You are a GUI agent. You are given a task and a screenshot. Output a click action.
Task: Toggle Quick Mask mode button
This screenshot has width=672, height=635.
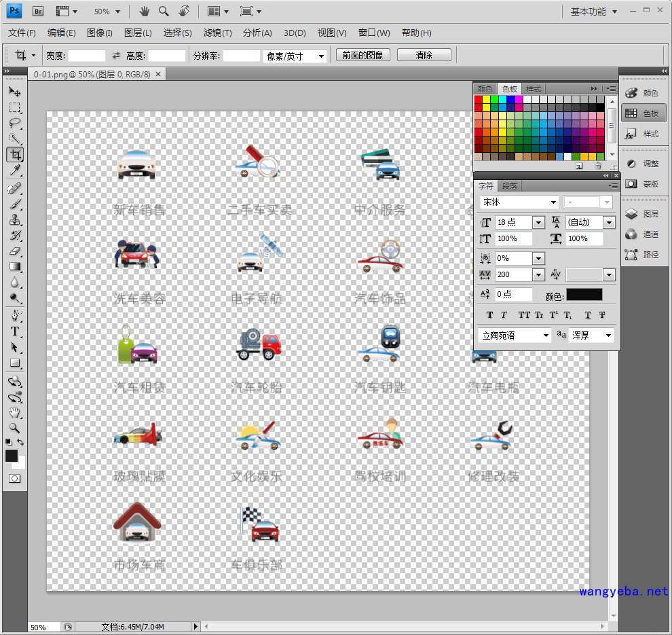coord(15,478)
